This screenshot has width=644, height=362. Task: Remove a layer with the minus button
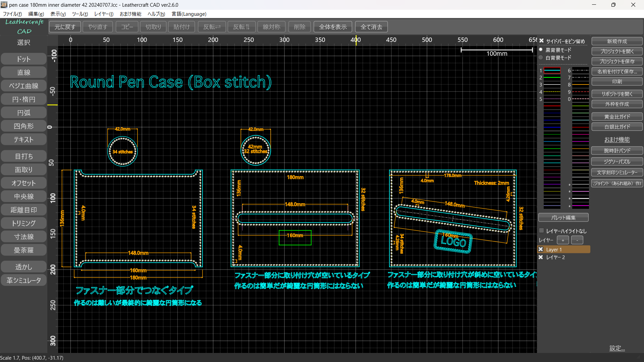pos(577,240)
